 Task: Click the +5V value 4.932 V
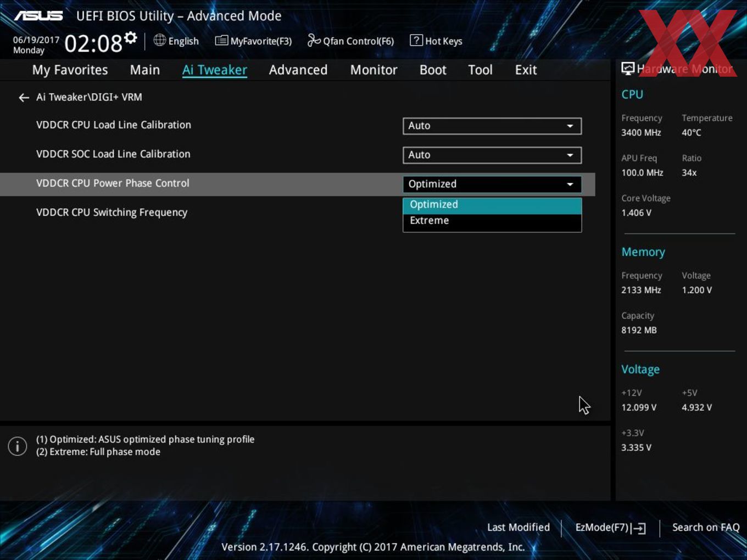pos(696,407)
